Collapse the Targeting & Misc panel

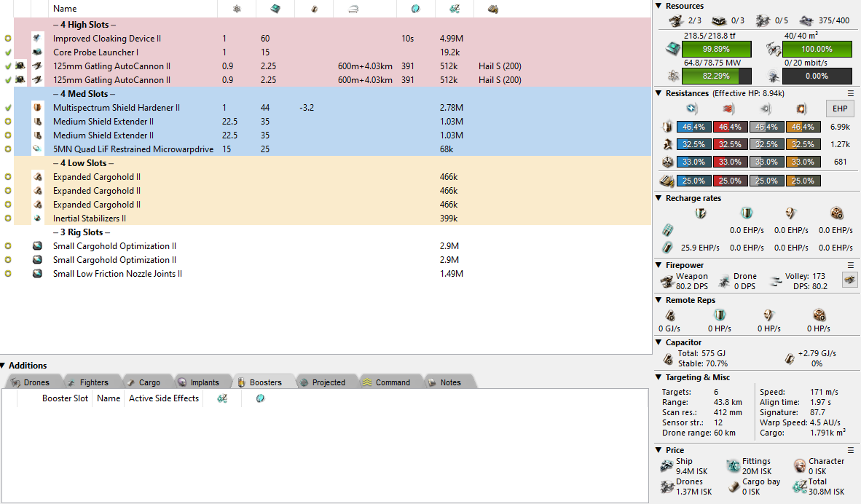[x=659, y=377]
